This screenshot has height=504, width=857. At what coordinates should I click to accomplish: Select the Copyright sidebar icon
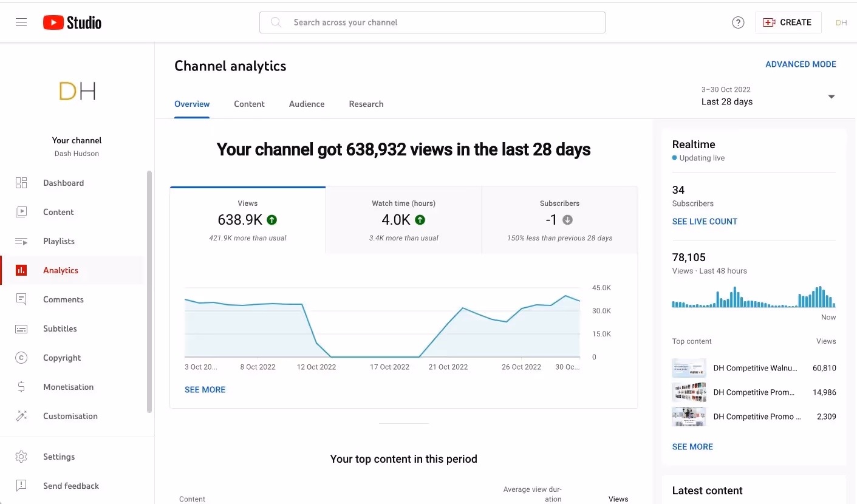[x=21, y=357]
